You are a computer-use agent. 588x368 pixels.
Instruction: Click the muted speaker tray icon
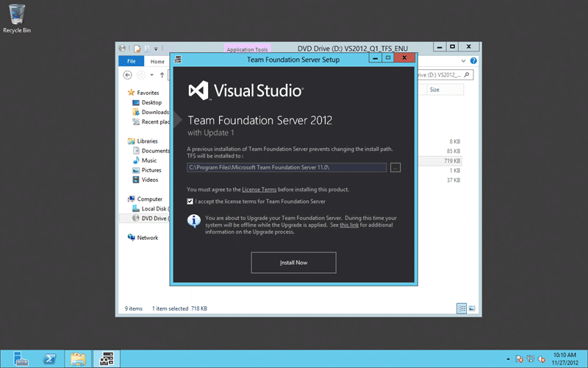(542, 359)
